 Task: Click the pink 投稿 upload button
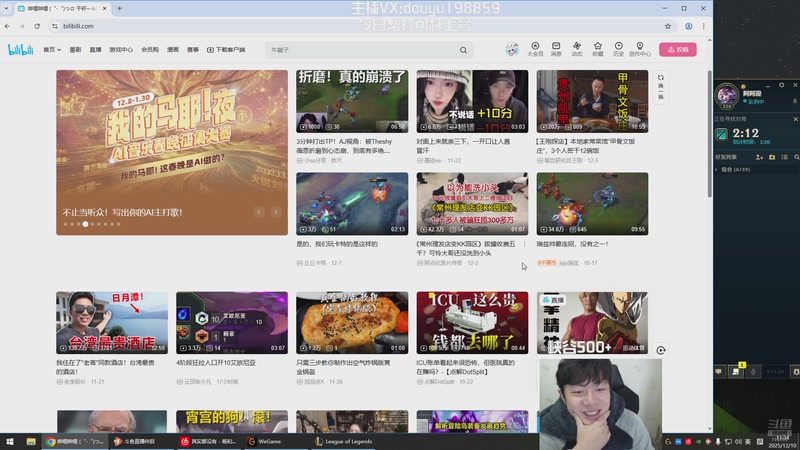point(678,49)
